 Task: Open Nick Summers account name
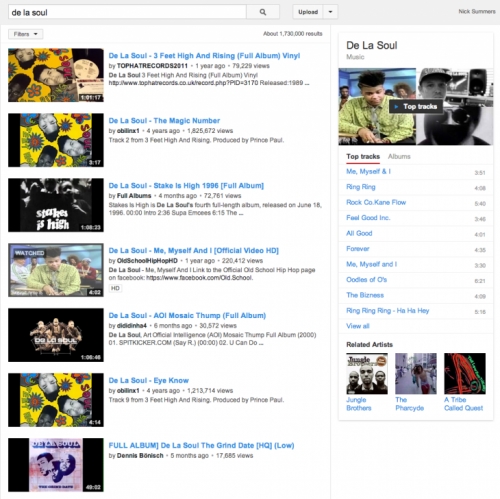[x=477, y=11]
